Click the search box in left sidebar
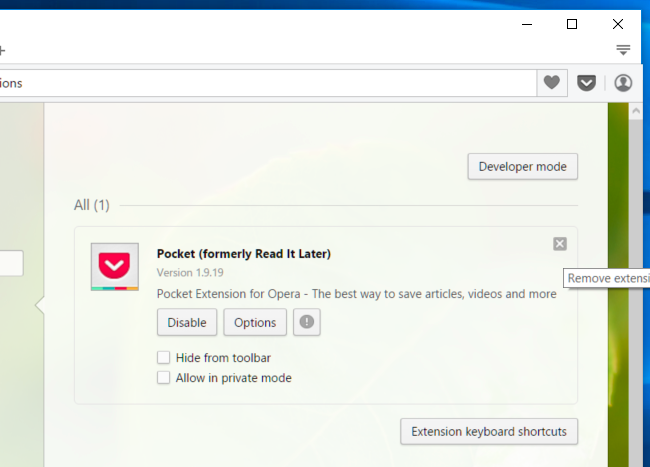This screenshot has height=467, width=650. (x=12, y=263)
